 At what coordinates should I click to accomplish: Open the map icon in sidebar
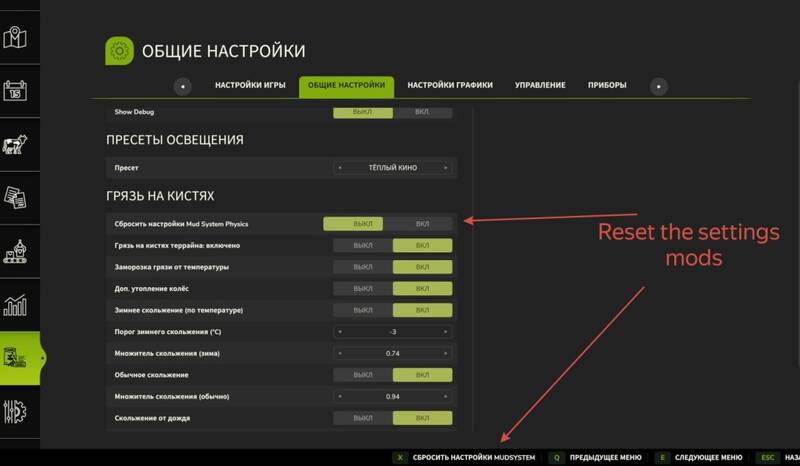pos(14,38)
